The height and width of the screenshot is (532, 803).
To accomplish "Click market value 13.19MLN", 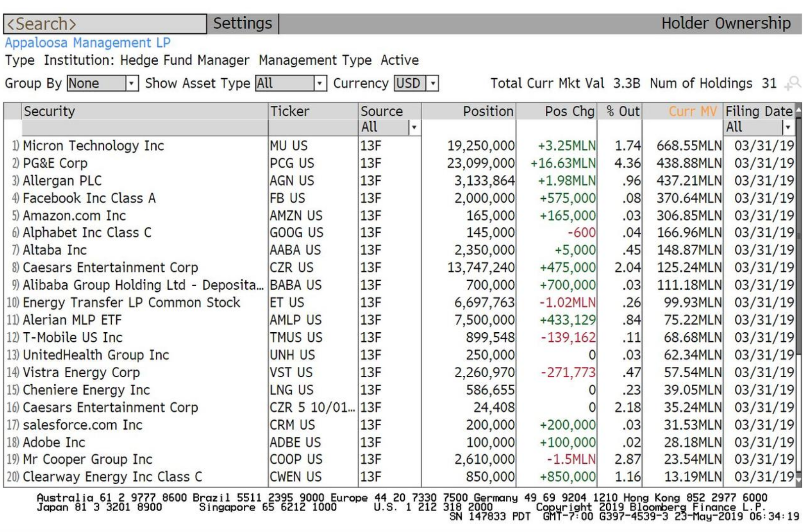I will point(693,477).
